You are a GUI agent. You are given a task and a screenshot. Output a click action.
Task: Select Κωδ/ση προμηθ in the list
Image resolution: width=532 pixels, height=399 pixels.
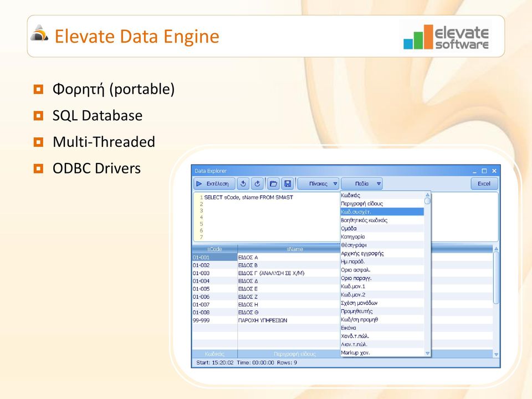point(382,319)
